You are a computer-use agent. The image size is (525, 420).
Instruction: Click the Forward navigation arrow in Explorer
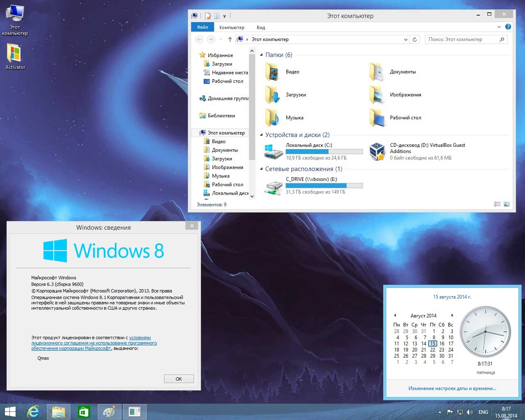tap(211, 39)
